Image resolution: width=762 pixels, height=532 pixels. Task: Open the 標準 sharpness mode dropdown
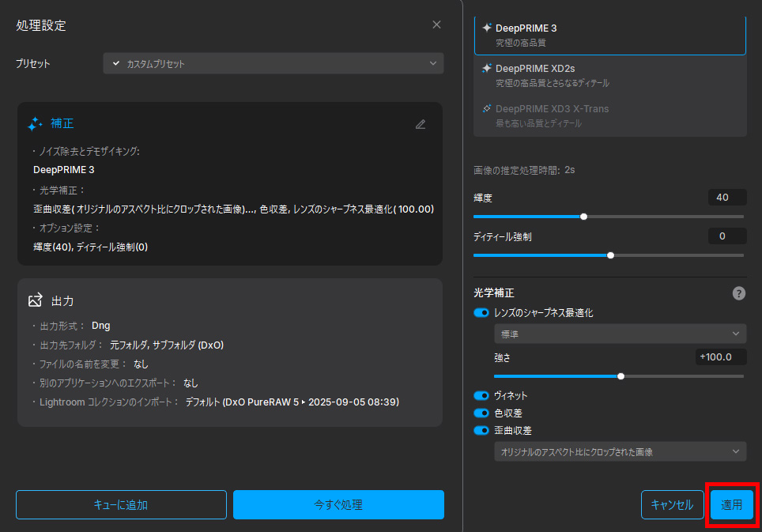click(x=620, y=334)
